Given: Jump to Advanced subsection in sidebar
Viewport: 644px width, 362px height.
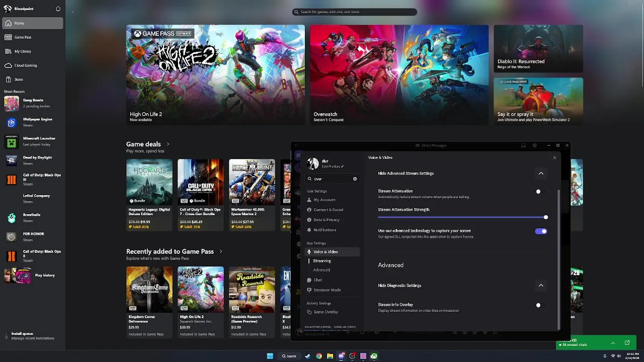Looking at the screenshot, I should click(321, 270).
